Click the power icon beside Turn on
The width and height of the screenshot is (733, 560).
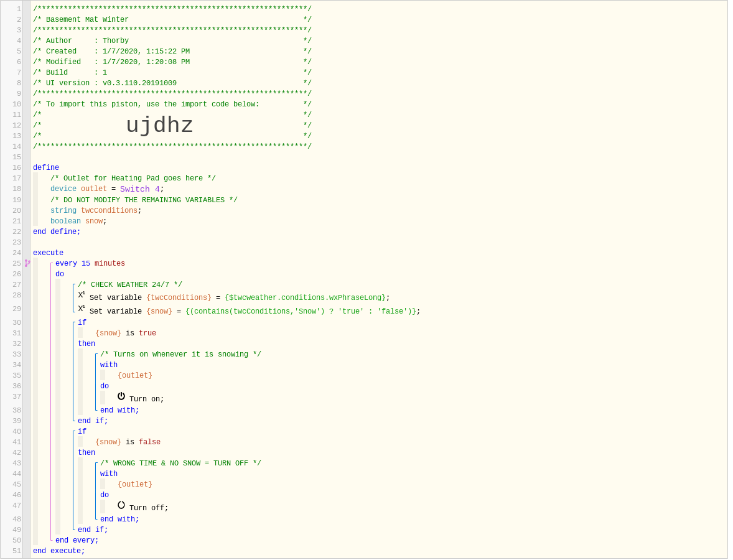pyautogui.click(x=121, y=396)
